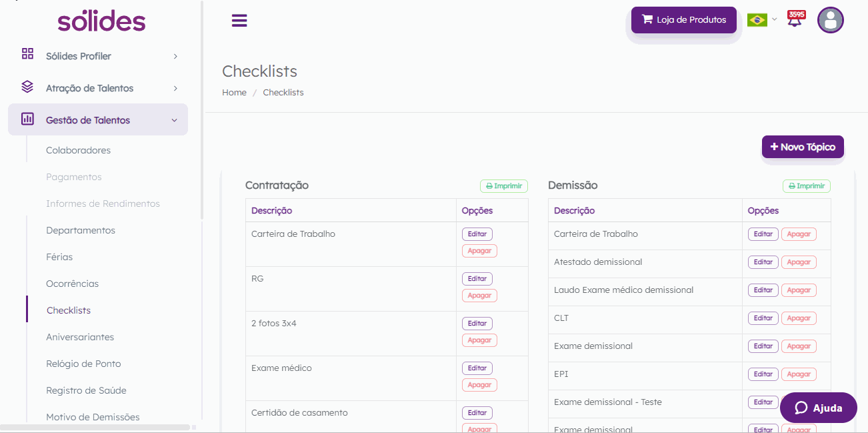868x433 pixels.
Task: Select Checklists in the sidebar
Action: pos(69,310)
